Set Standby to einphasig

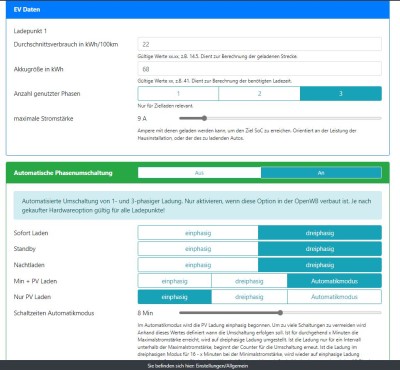tap(198, 249)
